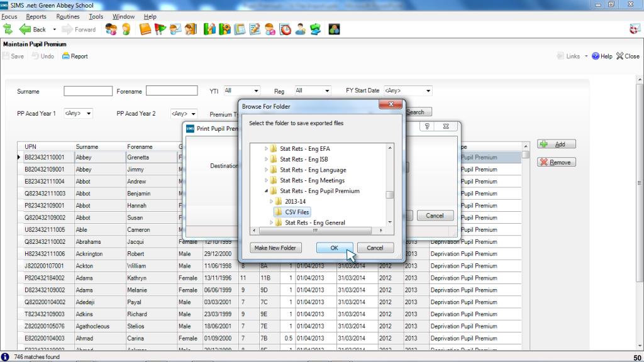
Task: Open the Routines menu
Action: (x=67, y=16)
